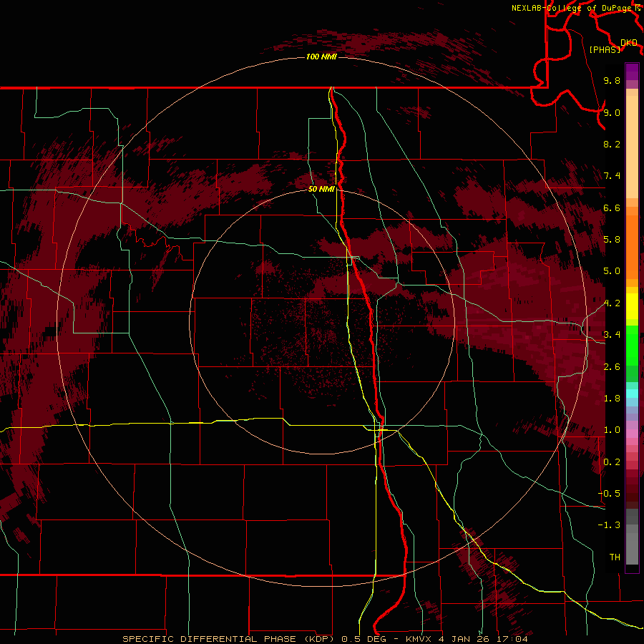Viewport: 644px width, 644px height.
Task: Click the 50 NMI range ring label
Action: tap(321, 189)
